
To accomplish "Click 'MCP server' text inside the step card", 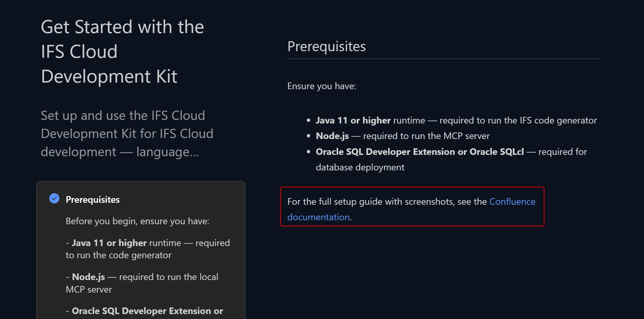I will (x=89, y=289).
